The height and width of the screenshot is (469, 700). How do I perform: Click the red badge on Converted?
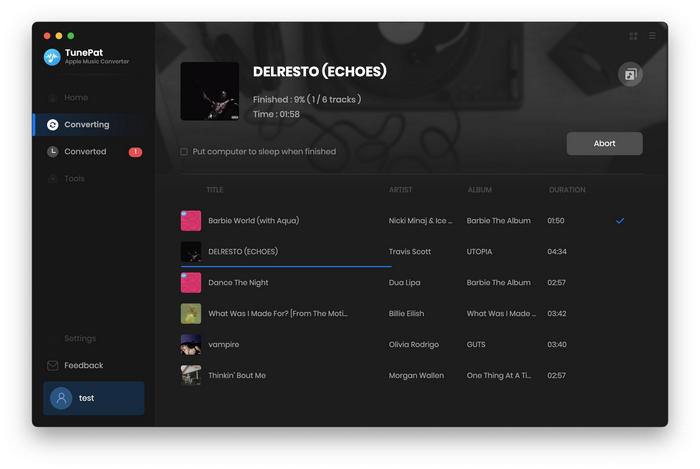(x=135, y=152)
